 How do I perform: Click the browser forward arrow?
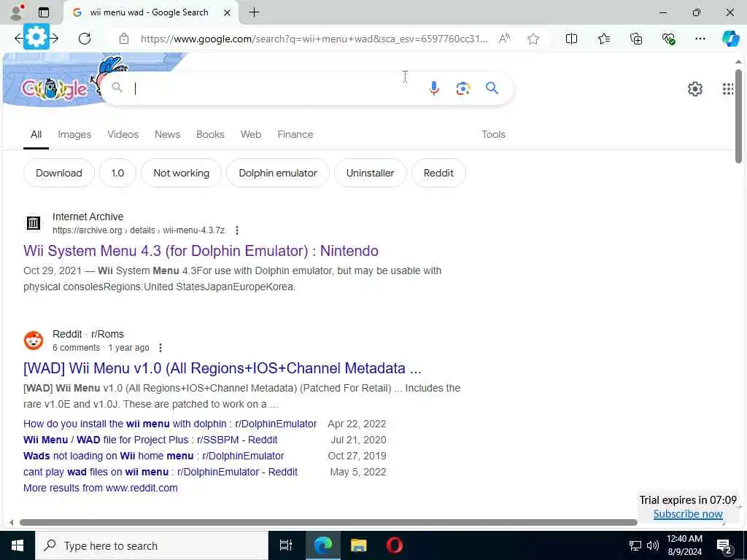pyautogui.click(x=54, y=39)
